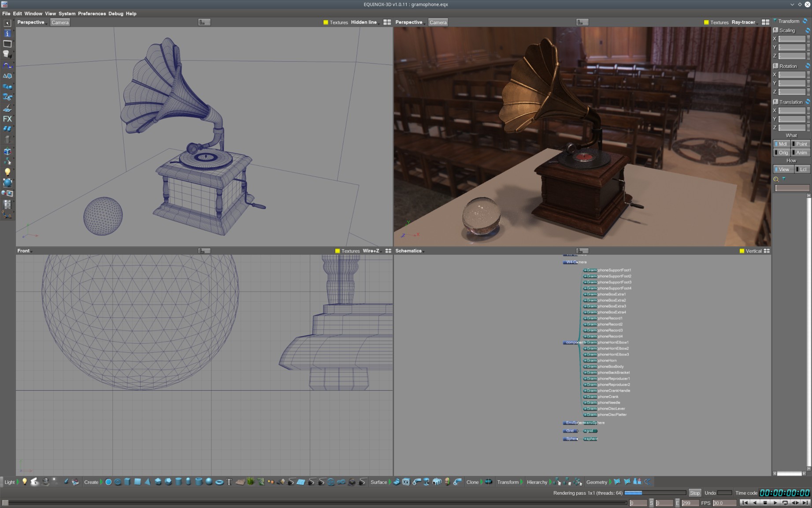Viewport: 812px width, 508px height.
Task: Click the info icon in left toolbar
Action: [7, 34]
